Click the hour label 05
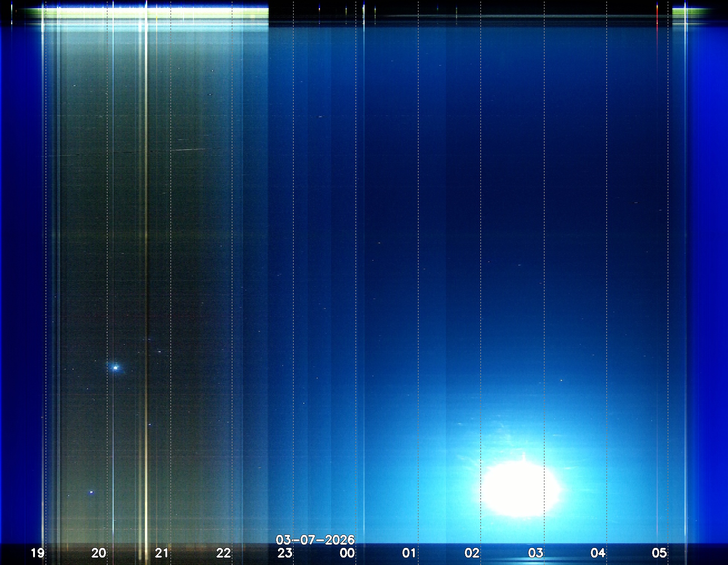This screenshot has width=728, height=565. pos(659,553)
